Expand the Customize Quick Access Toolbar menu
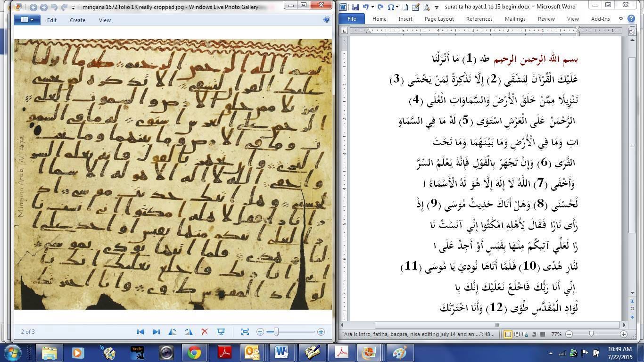The image size is (644, 362). 437,7
